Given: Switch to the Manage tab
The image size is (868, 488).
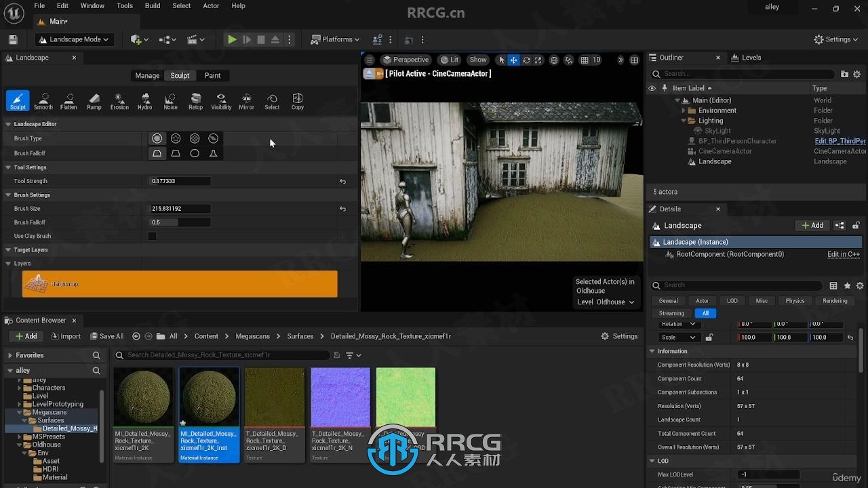Looking at the screenshot, I should 147,76.
